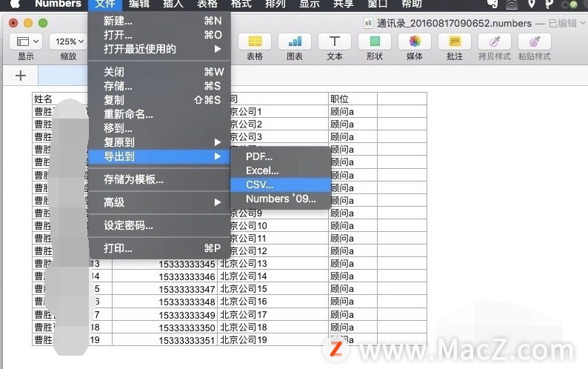Click the 表格 table toolbar icon

click(x=255, y=41)
